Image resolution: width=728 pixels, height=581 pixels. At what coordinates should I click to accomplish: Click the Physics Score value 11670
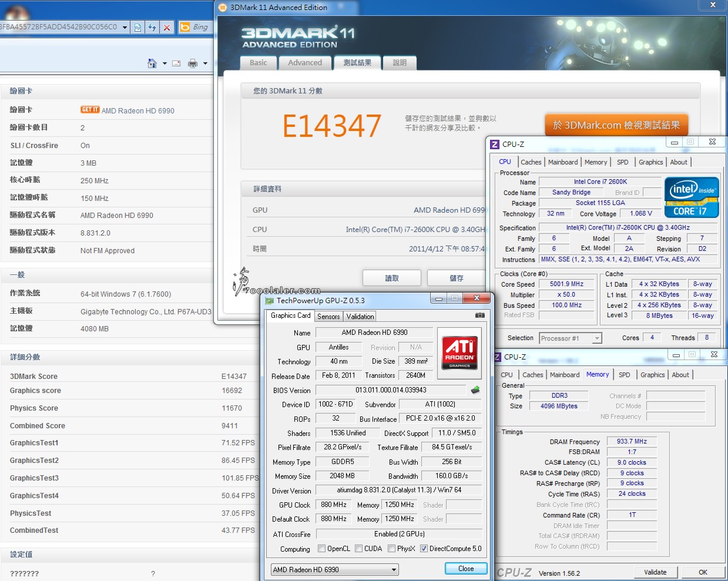point(232,408)
